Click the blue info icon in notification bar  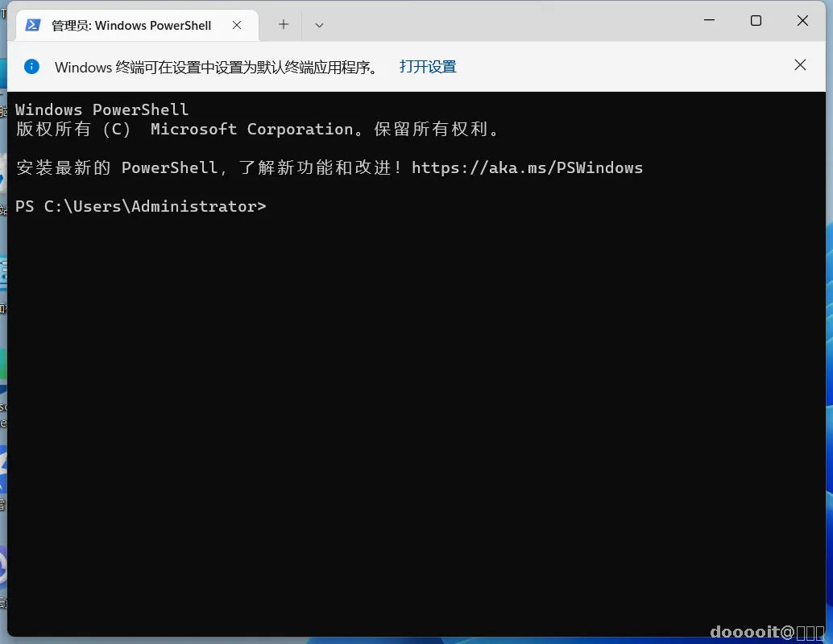tap(32, 66)
